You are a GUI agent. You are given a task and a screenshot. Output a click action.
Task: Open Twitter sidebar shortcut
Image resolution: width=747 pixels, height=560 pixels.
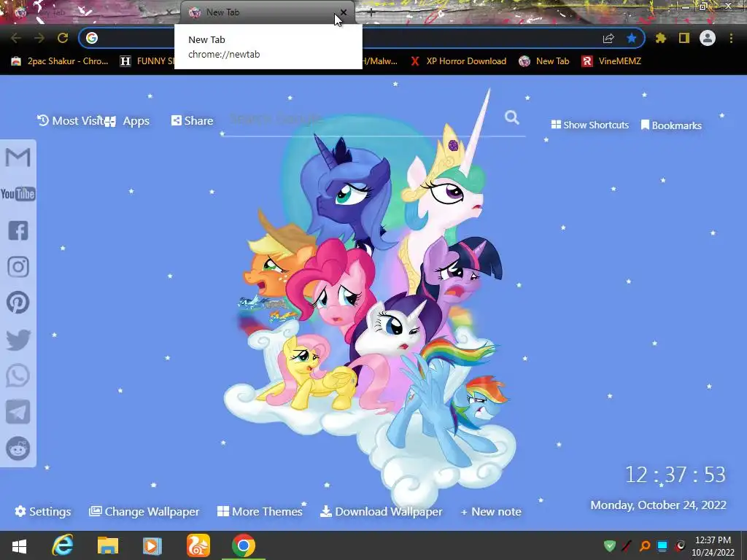click(18, 340)
